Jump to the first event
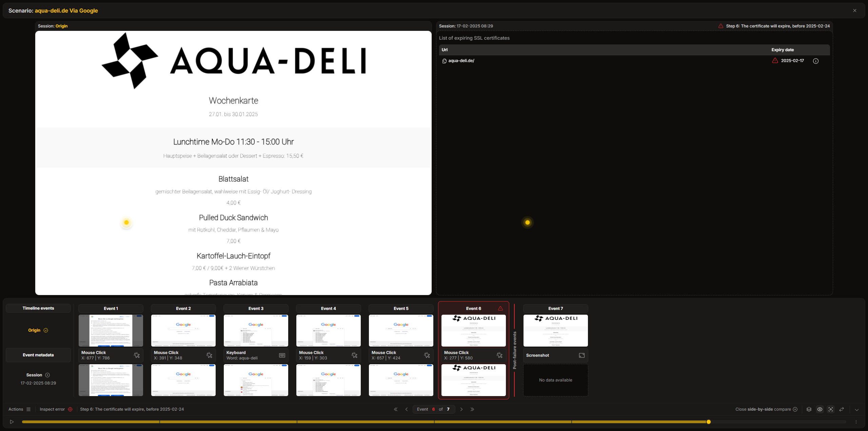 point(395,409)
